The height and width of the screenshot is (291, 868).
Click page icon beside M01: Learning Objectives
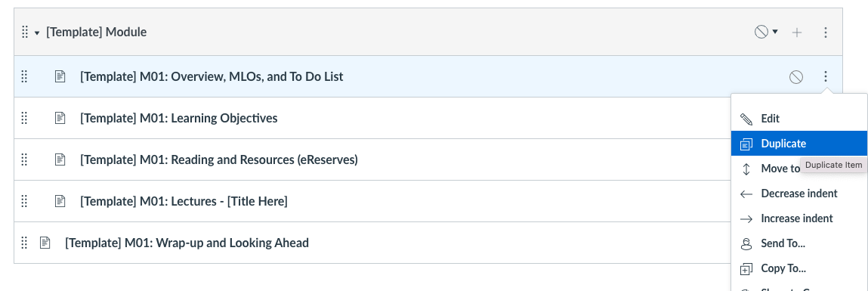pyautogui.click(x=60, y=118)
